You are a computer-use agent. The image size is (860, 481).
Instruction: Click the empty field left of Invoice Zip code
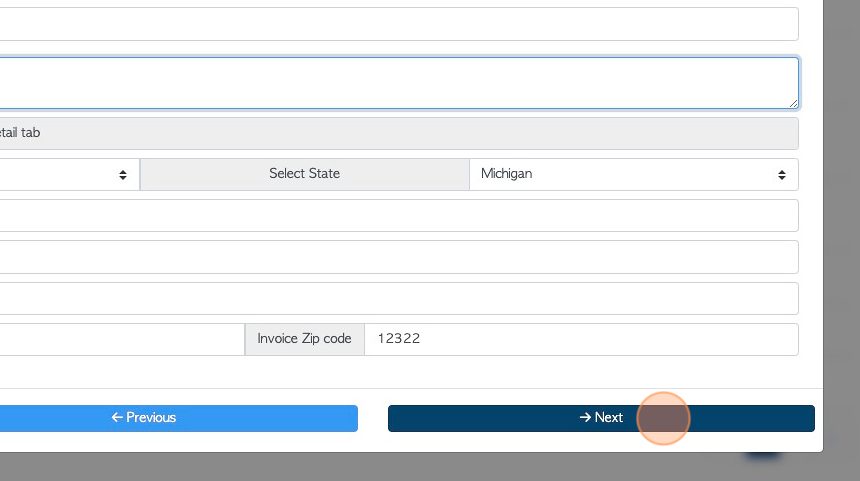(122, 339)
